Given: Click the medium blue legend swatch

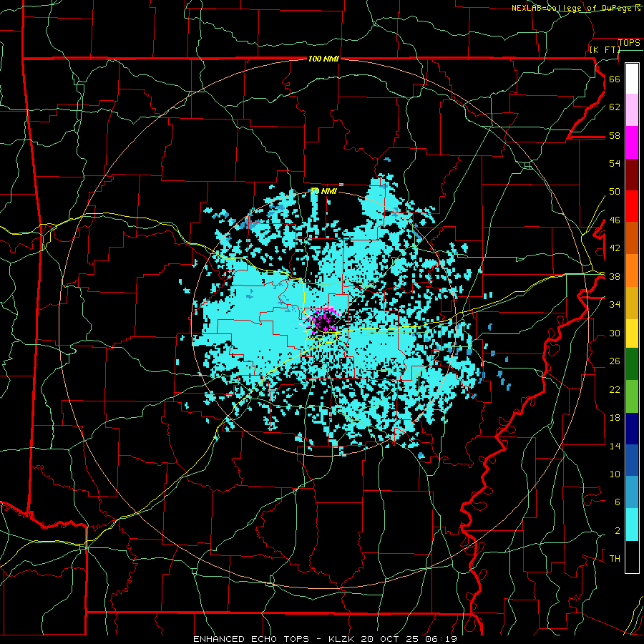Looking at the screenshot, I should coord(632,460).
